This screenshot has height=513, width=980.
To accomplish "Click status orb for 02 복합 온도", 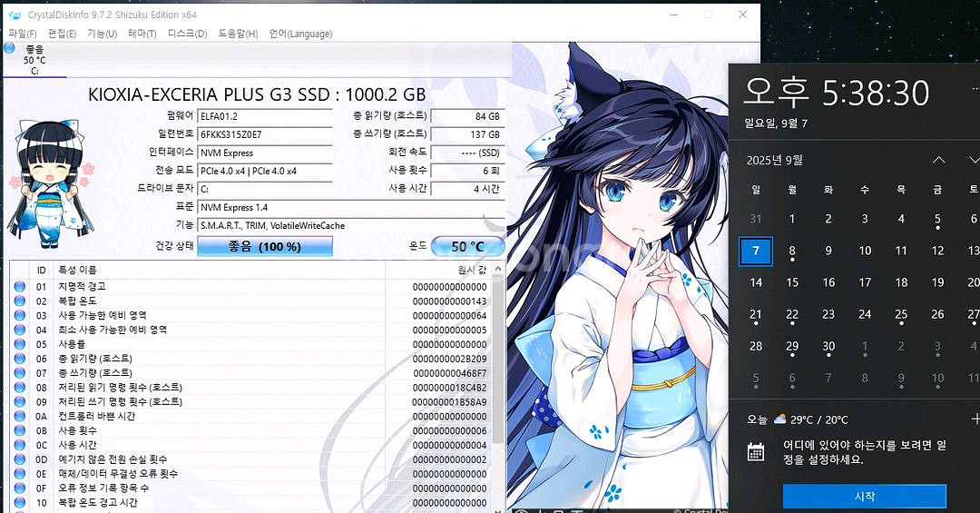I will coord(19,301).
